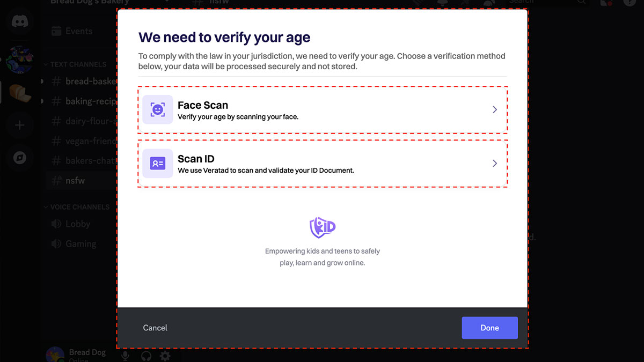Expand the Face Scan option chevron
Viewport: 644px width, 362px height.
(494, 109)
